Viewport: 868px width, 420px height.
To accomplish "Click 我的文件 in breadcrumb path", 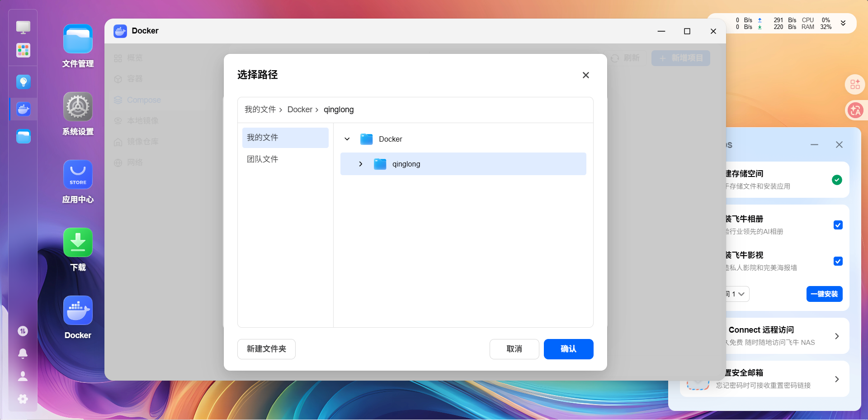I will coord(260,110).
